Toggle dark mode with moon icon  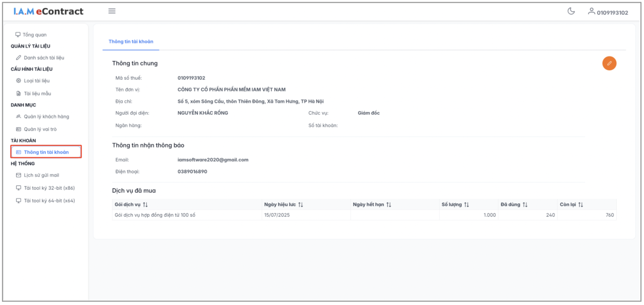pos(571,11)
